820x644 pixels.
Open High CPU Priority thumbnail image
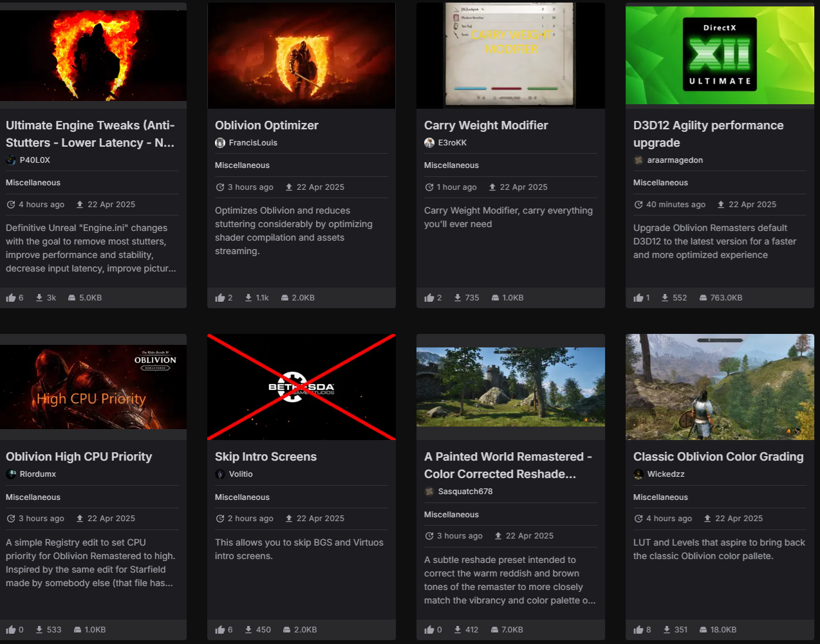click(x=93, y=387)
